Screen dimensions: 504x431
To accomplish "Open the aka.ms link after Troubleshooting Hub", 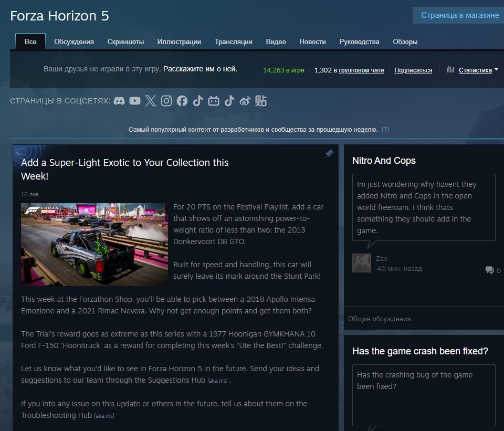I will [104, 416].
